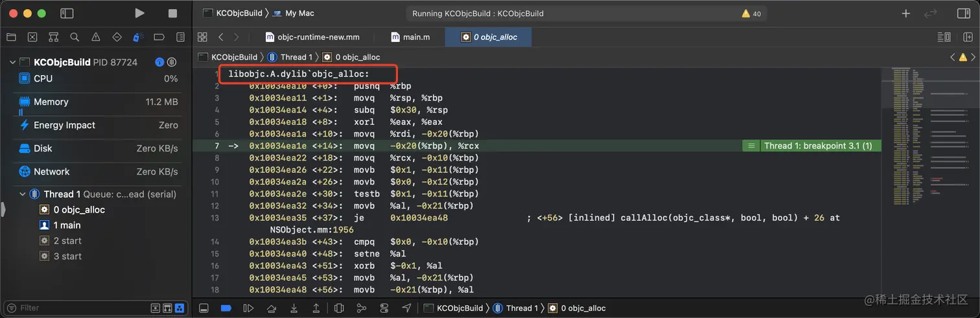Image resolution: width=980 pixels, height=318 pixels.
Task: Toggle middle filter button at navigator bottom
Action: 167,308
